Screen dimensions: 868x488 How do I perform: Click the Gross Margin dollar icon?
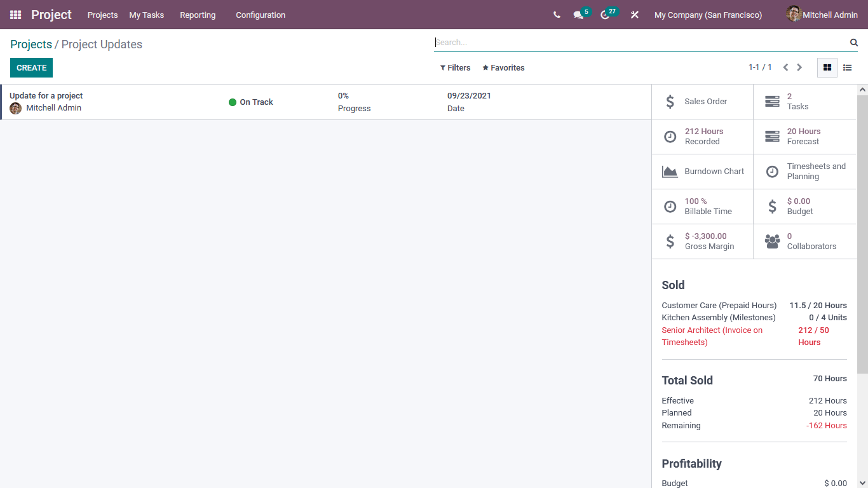(670, 241)
